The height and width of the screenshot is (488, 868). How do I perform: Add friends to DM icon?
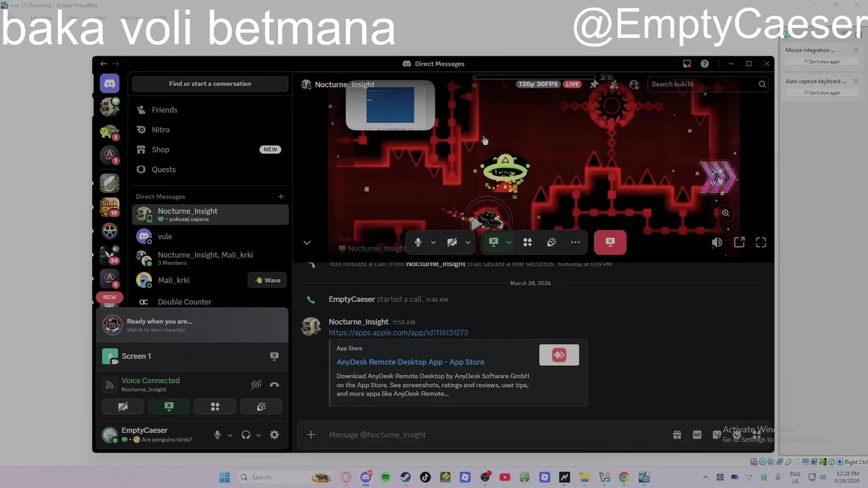(614, 85)
